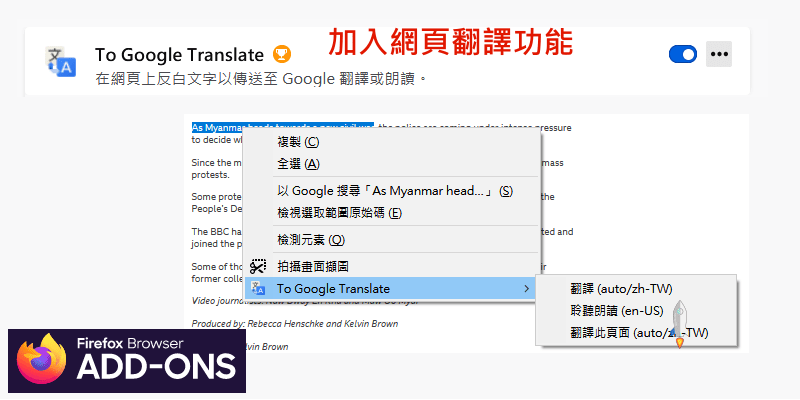Choose 拍攝畫面擷圖 screenshot option
This screenshot has height=400, width=800.
312,266
